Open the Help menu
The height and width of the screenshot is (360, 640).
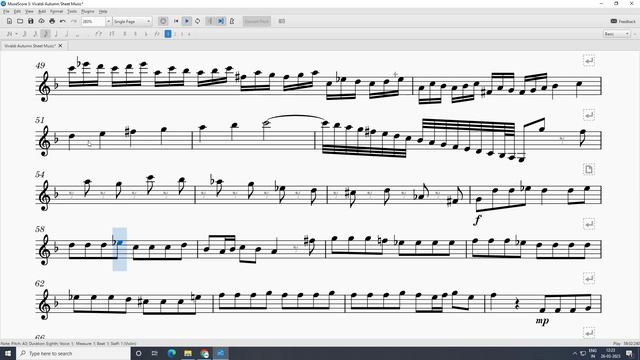click(103, 11)
